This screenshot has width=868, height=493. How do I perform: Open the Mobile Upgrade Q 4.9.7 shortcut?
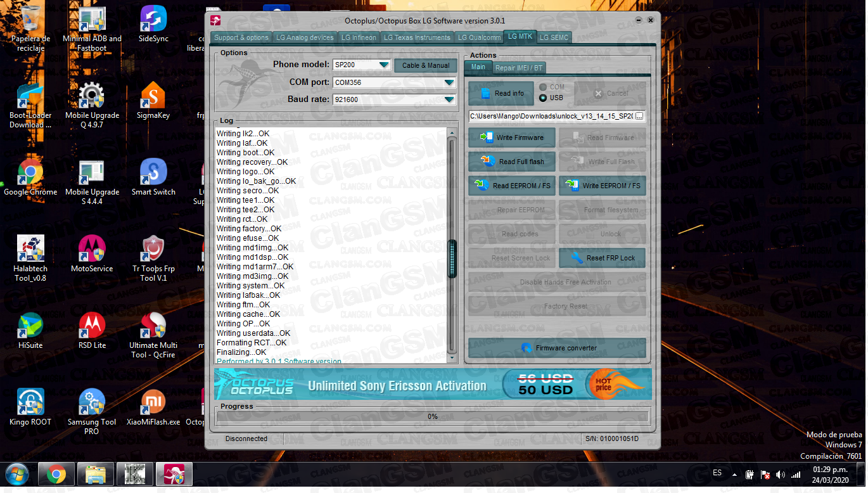point(92,106)
